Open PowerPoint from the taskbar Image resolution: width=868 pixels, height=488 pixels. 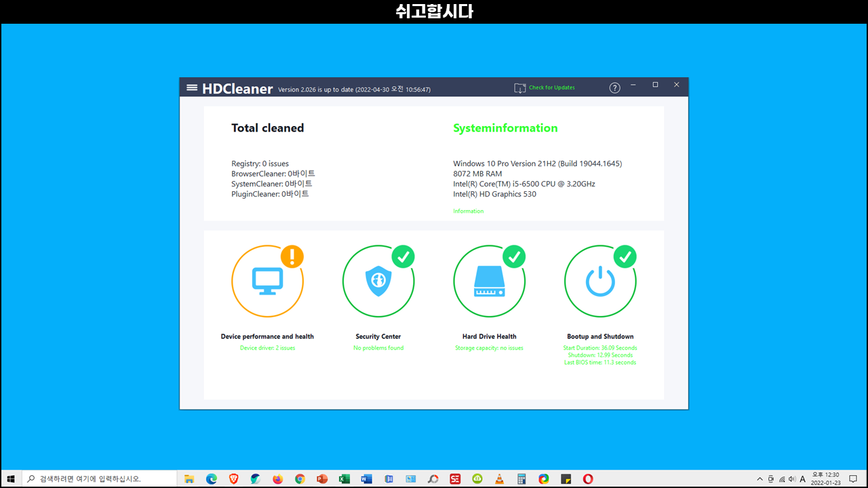click(322, 479)
